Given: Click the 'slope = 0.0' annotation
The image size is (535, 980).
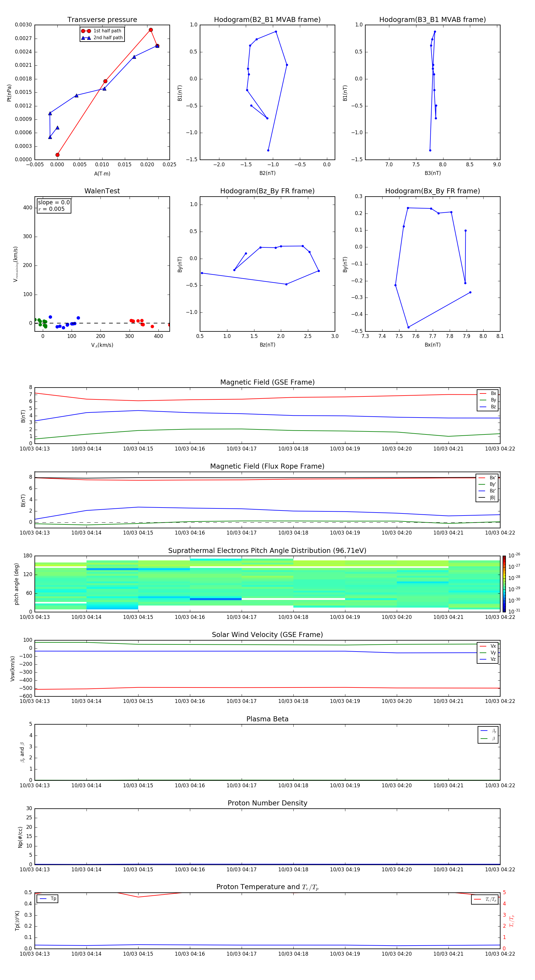Looking at the screenshot, I should pos(54,203).
